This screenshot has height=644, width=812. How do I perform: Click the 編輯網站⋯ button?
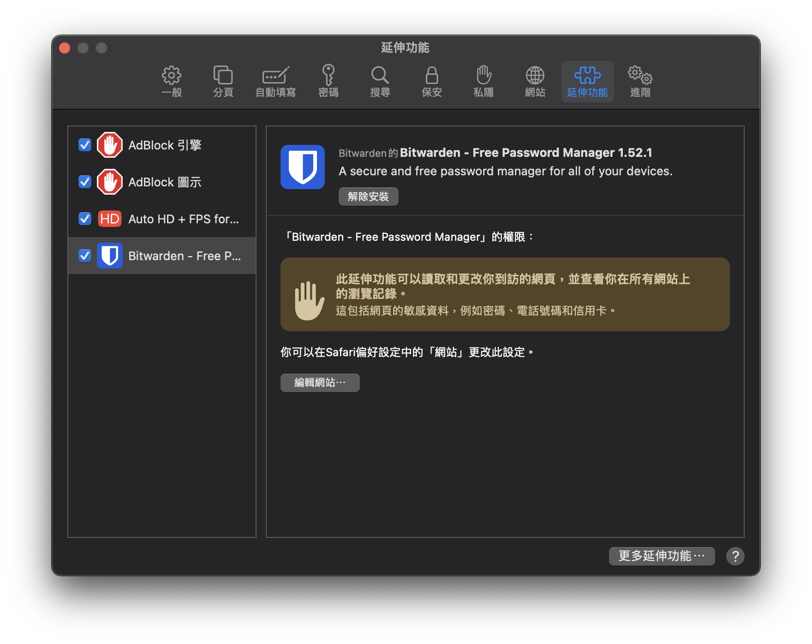(320, 382)
